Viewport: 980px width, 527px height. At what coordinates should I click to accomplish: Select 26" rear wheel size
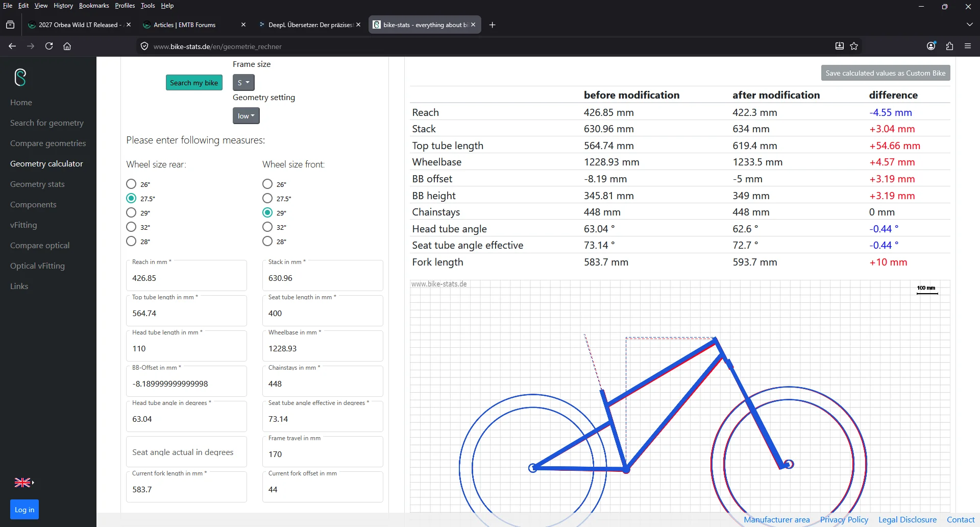[x=131, y=184]
